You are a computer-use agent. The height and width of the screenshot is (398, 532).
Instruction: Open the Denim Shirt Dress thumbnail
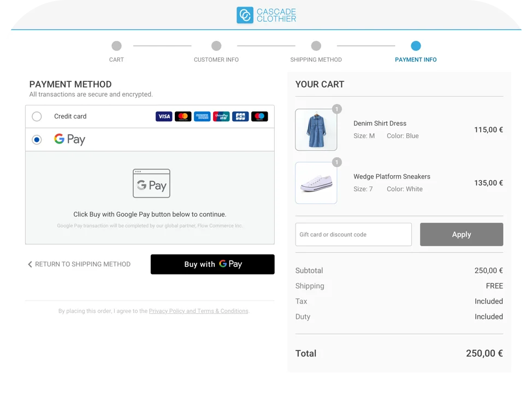point(316,130)
